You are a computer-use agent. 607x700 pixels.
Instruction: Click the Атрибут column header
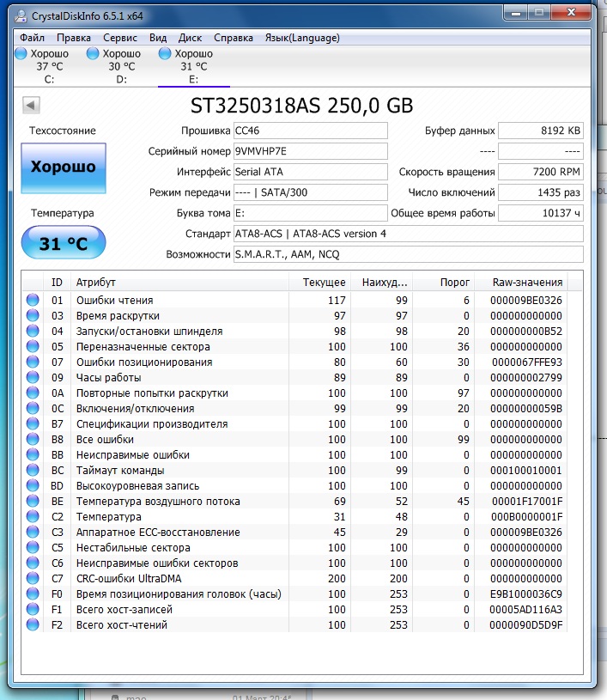[x=96, y=283]
